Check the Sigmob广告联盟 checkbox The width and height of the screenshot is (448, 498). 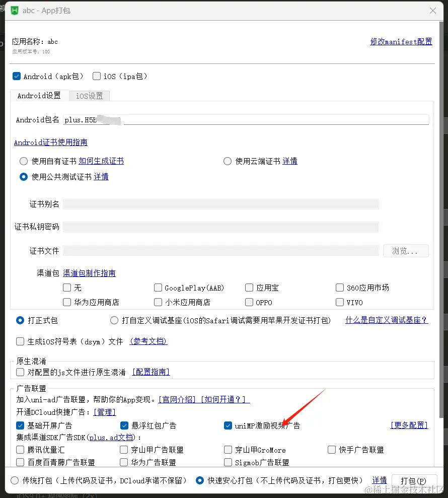[x=228, y=462]
